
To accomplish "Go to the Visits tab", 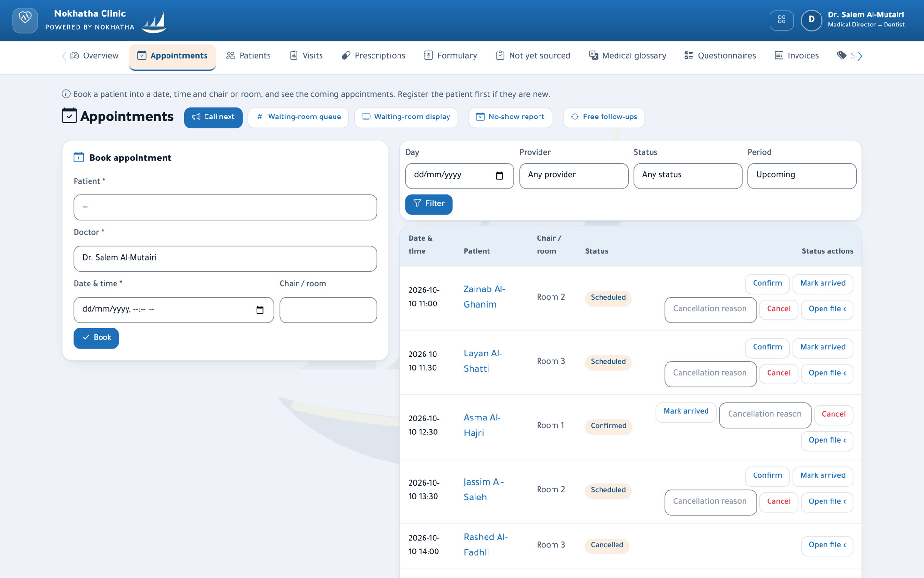I will click(307, 56).
